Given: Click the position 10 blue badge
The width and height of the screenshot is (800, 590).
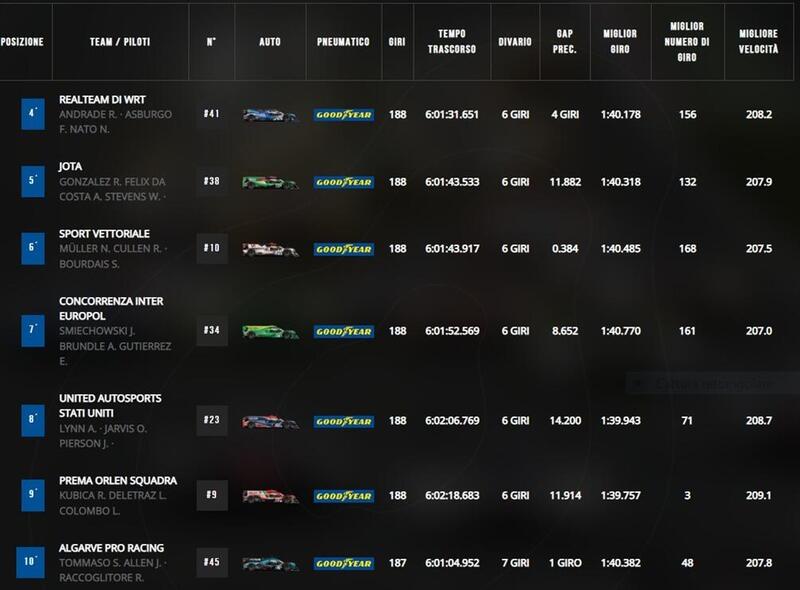Looking at the screenshot, I should point(30,562).
